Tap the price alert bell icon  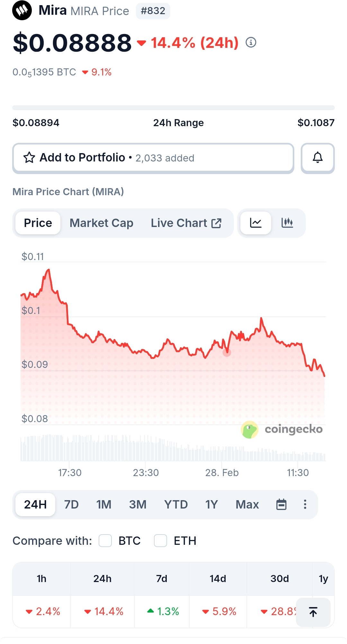click(x=317, y=158)
